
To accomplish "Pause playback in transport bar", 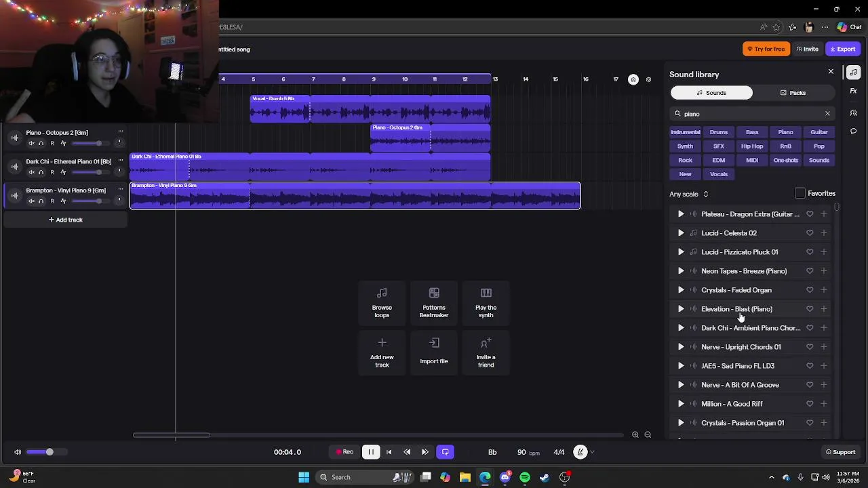I will 371,452.
